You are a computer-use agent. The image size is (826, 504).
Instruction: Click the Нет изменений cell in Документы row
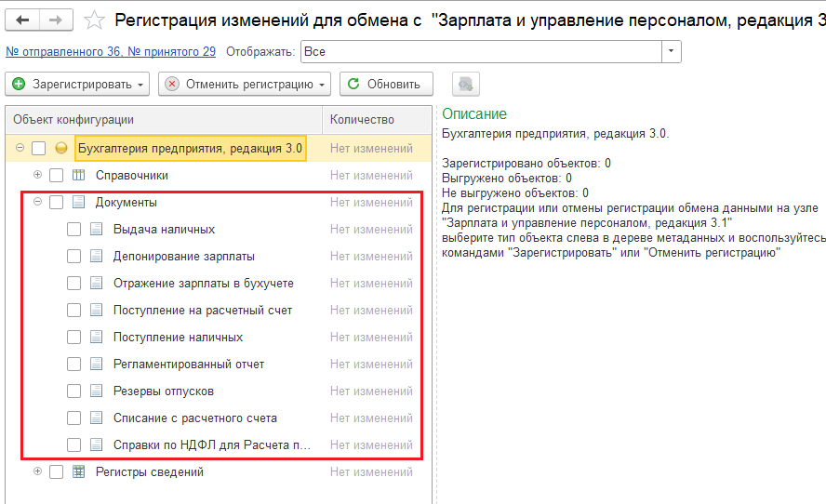371,202
